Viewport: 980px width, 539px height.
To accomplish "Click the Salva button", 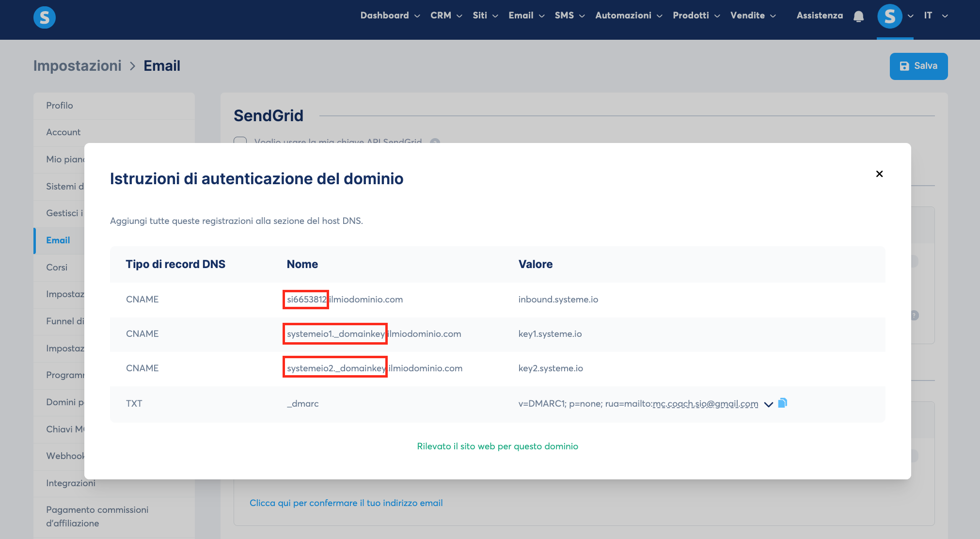I will point(918,66).
